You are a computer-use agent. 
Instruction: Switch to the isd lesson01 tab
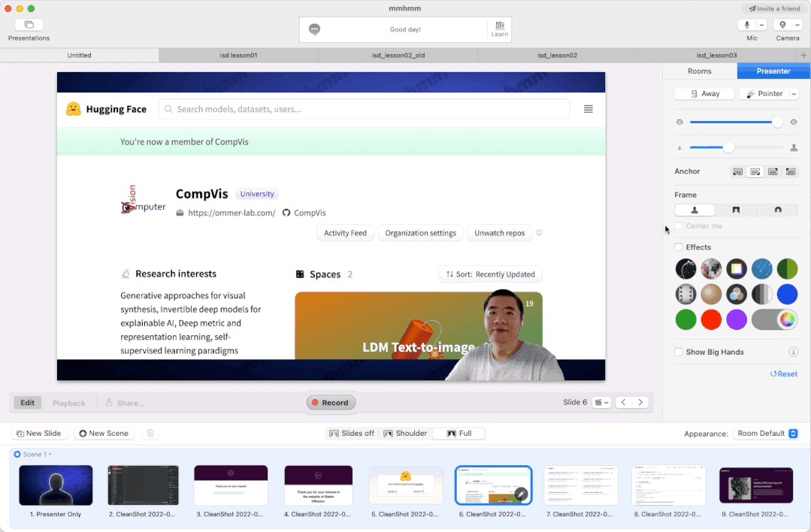(x=238, y=55)
